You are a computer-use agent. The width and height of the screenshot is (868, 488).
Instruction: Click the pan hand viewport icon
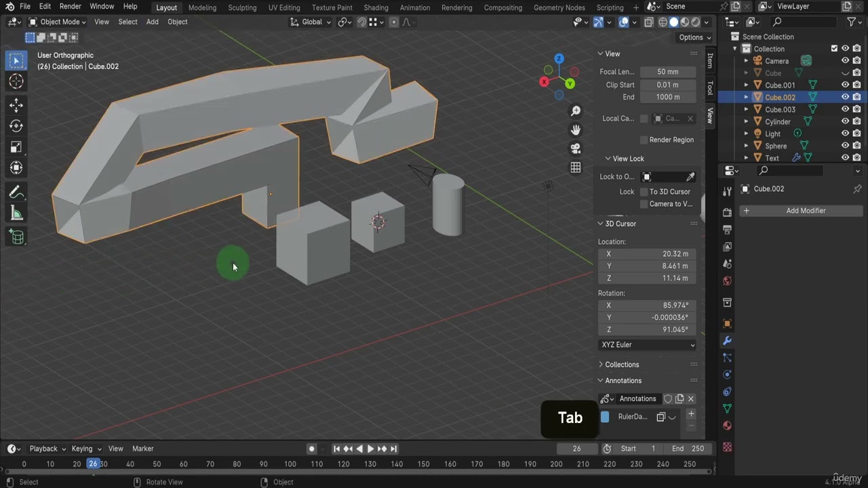576,130
